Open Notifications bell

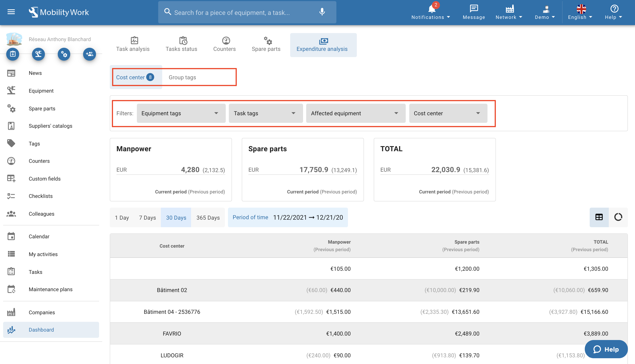coord(432,9)
